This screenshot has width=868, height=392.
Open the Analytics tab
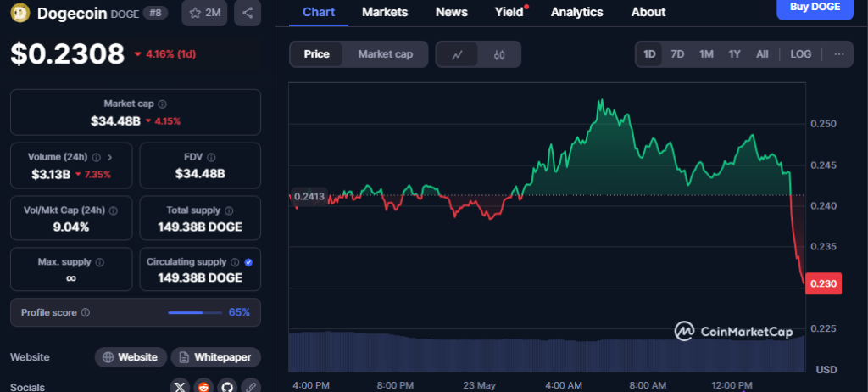pyautogui.click(x=576, y=12)
